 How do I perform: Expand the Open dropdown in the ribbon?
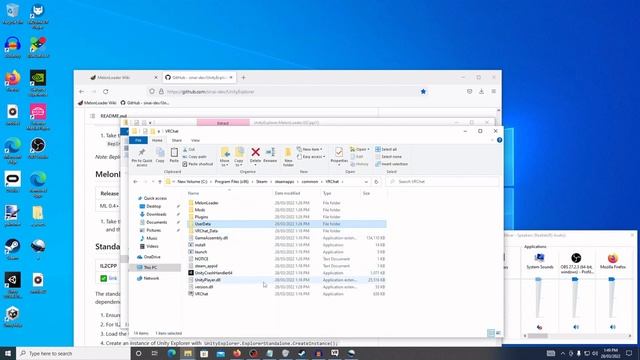(x=360, y=149)
